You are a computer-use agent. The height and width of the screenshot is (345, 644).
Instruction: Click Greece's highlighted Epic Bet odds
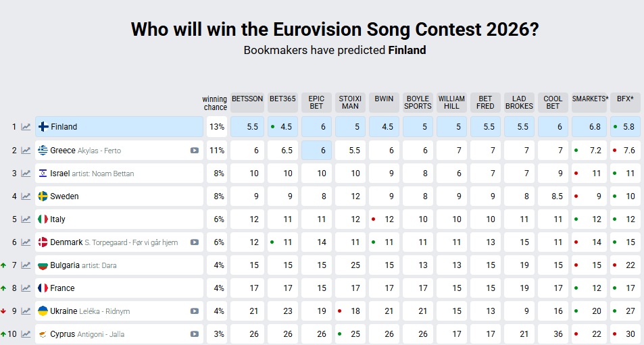[x=318, y=151]
